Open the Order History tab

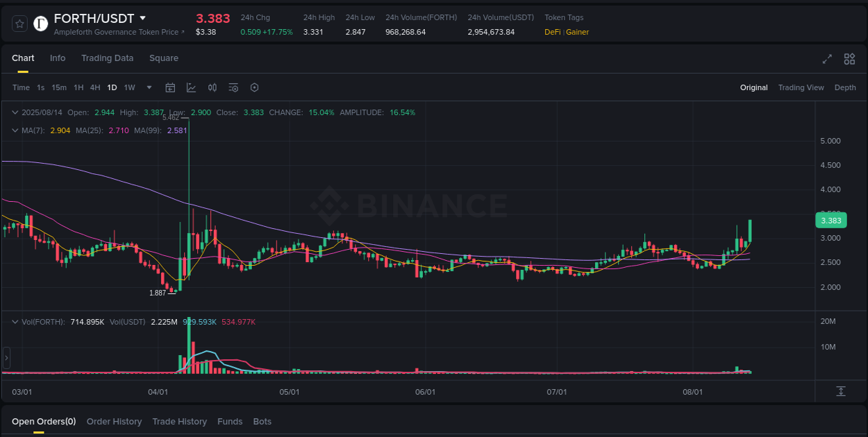[x=114, y=421]
